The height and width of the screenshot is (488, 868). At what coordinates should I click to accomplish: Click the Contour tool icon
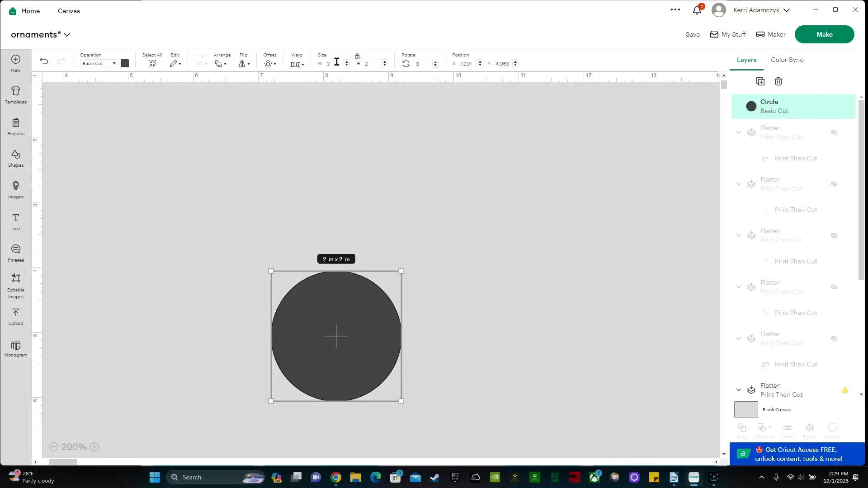[833, 427]
